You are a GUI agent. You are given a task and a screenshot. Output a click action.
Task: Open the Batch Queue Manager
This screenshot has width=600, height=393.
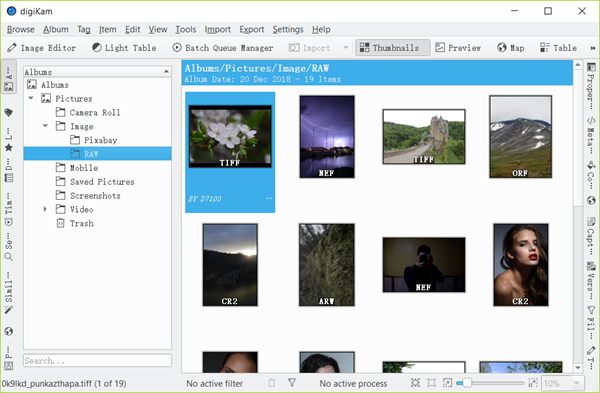[223, 48]
